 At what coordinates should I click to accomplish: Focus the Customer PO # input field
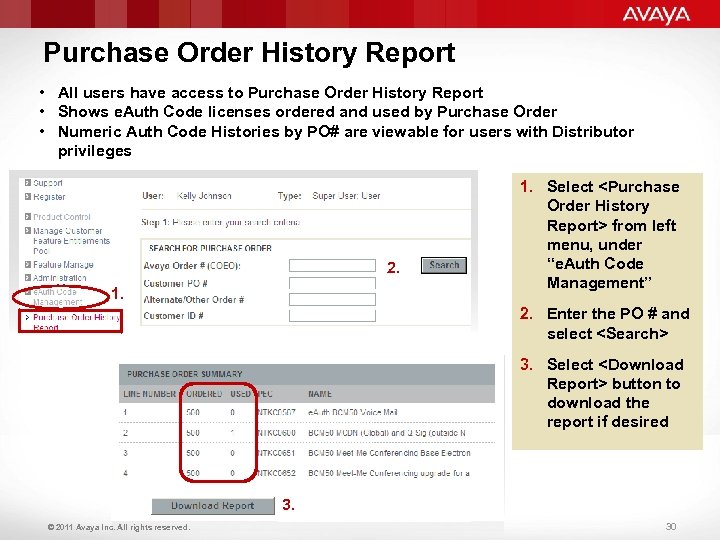[332, 283]
